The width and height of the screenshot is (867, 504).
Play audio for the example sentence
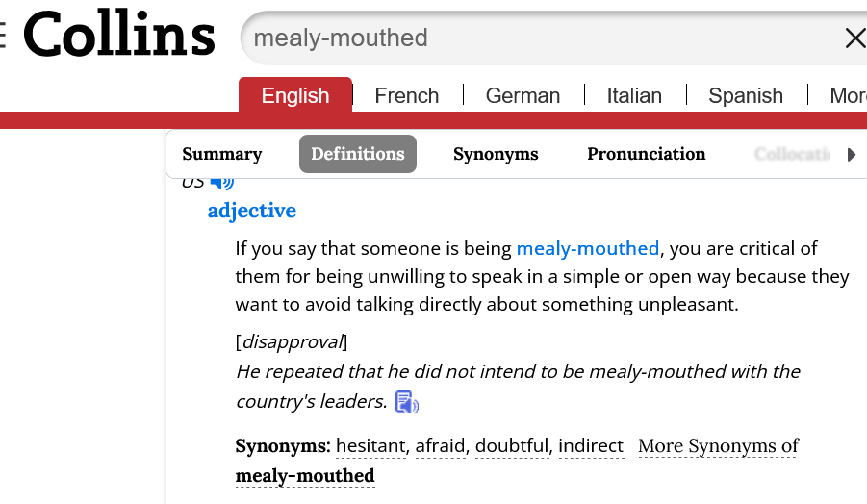[x=407, y=402]
